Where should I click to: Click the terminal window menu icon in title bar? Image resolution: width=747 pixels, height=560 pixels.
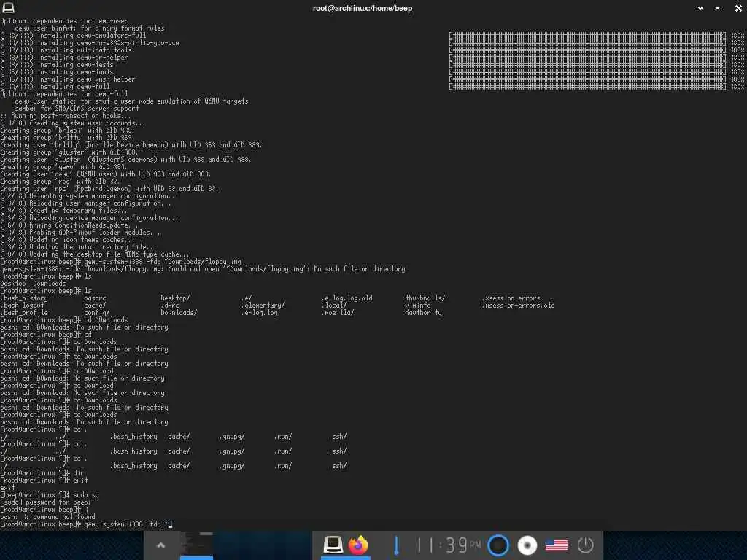click(x=8, y=7)
